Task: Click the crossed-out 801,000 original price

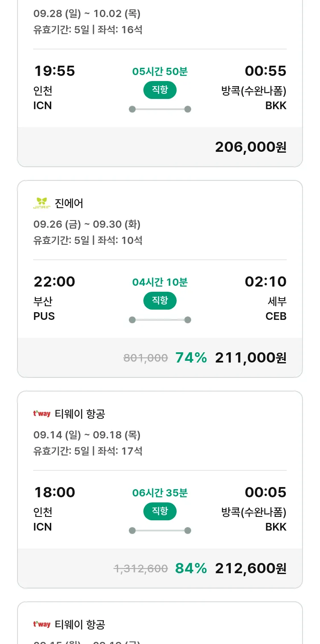Action: click(x=145, y=358)
